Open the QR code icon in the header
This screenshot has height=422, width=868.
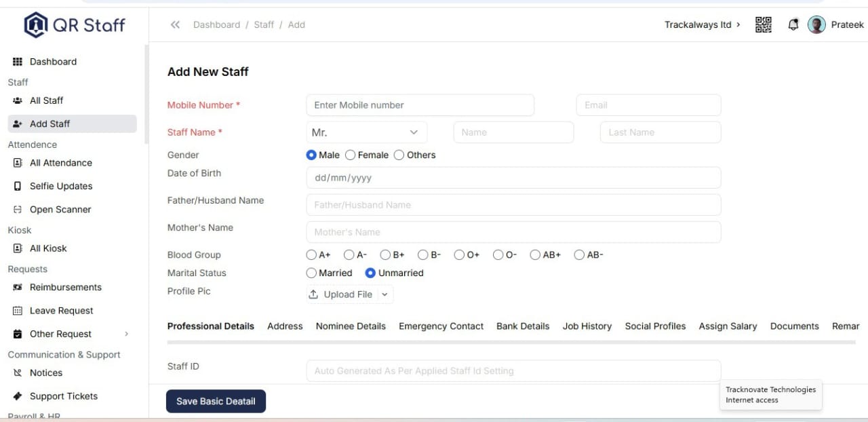tap(763, 24)
